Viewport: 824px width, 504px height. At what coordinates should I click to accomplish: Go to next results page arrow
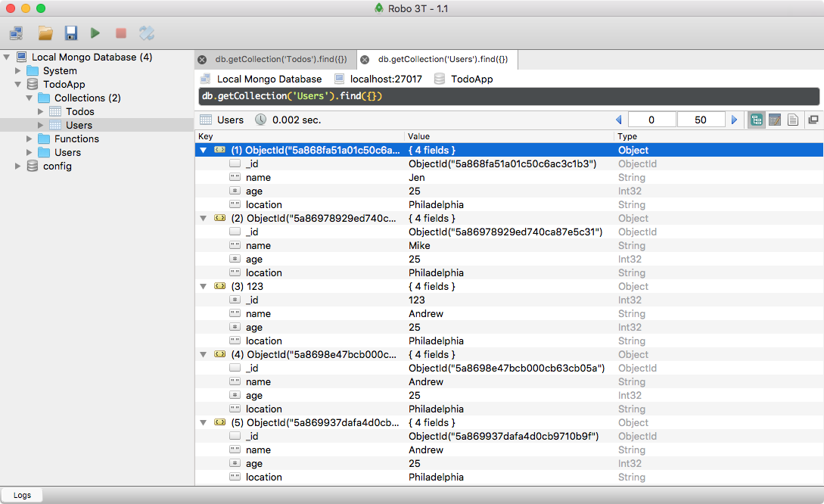click(734, 120)
